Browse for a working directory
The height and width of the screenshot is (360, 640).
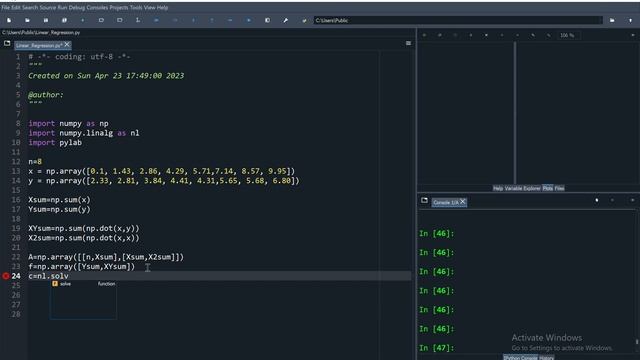coord(612,20)
